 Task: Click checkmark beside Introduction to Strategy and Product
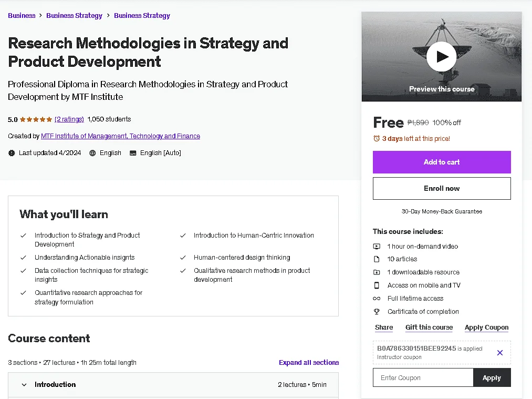point(24,236)
